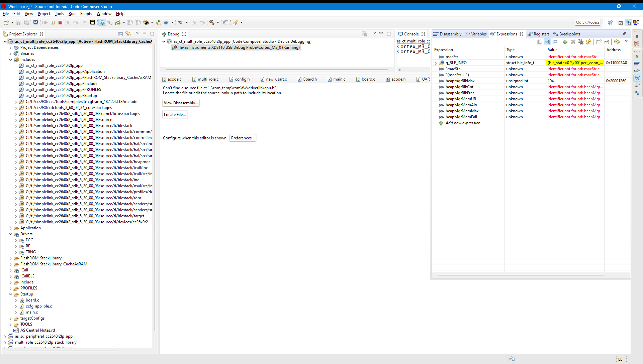The height and width of the screenshot is (364, 643).
Task: Click Collapse All in Expressions toolbar
Action: point(555,42)
